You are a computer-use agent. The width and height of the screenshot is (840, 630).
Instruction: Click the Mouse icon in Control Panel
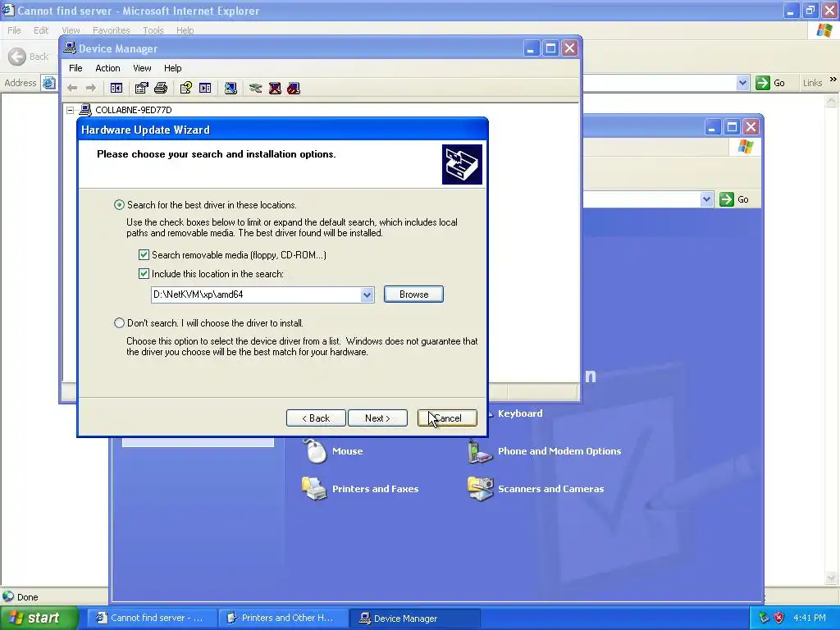315,451
